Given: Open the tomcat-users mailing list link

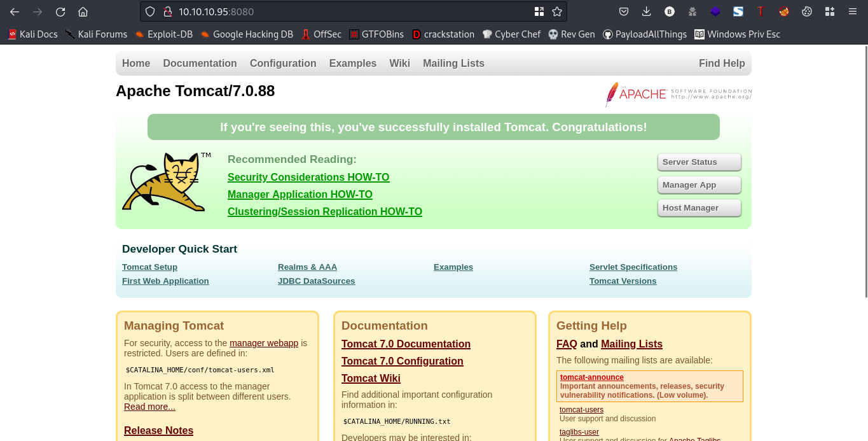Looking at the screenshot, I should (x=581, y=410).
